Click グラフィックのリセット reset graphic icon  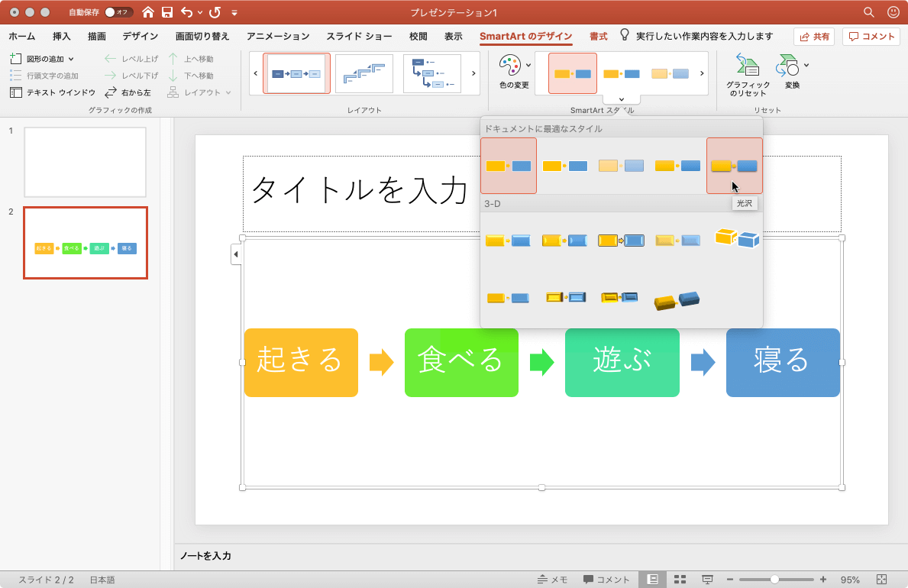(748, 66)
